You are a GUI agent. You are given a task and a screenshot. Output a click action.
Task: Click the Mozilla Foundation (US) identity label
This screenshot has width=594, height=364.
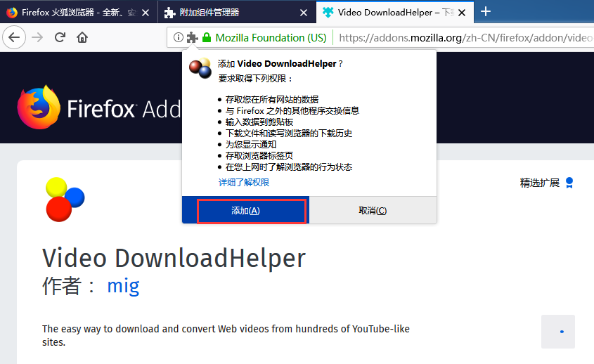[x=271, y=37]
